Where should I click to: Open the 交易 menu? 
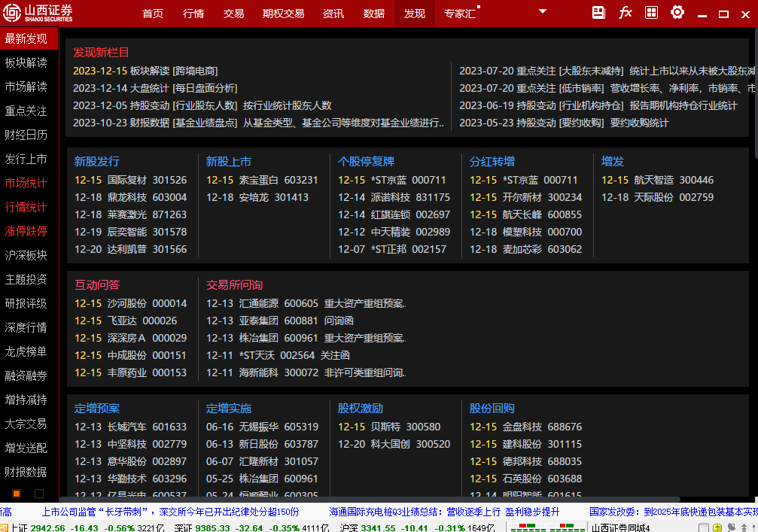coord(233,14)
